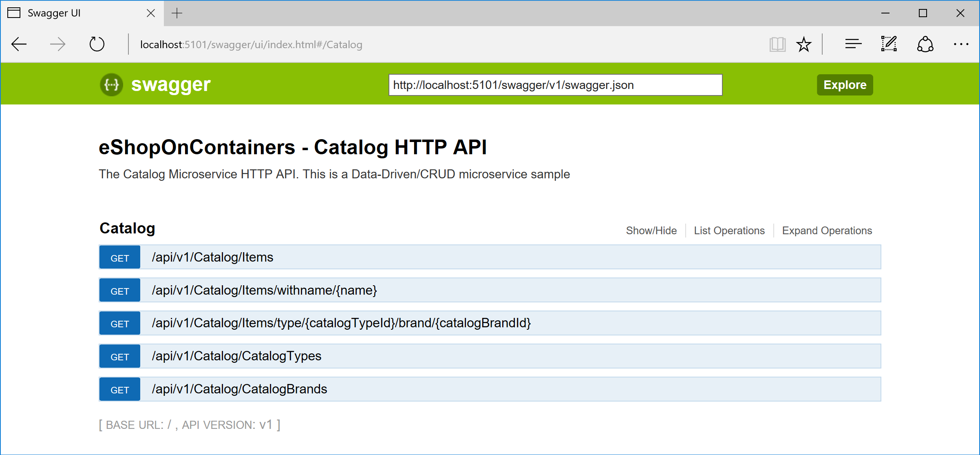980x455 pixels.
Task: Click the Make a Web Note icon
Action: pos(889,44)
